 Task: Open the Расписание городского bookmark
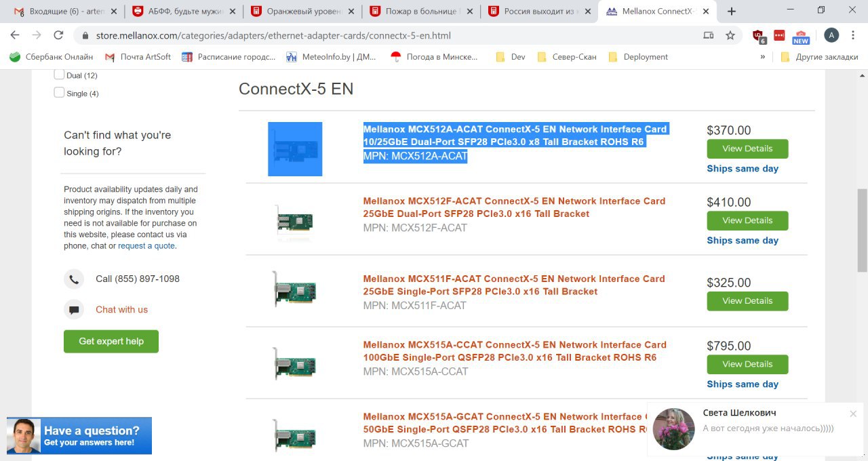click(x=229, y=57)
